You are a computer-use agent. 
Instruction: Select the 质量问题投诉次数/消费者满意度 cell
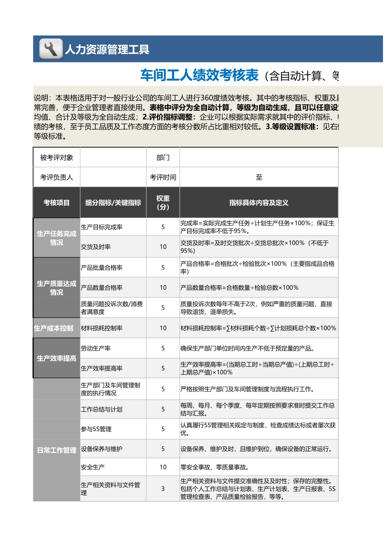pyautogui.click(x=113, y=308)
